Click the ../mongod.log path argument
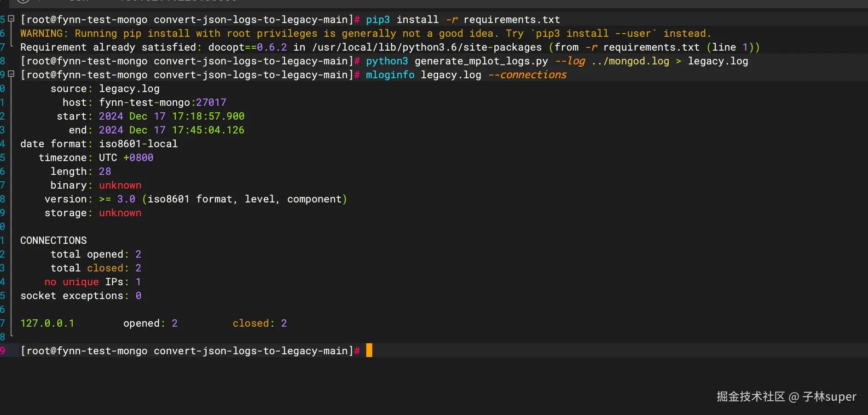 pyautogui.click(x=631, y=61)
